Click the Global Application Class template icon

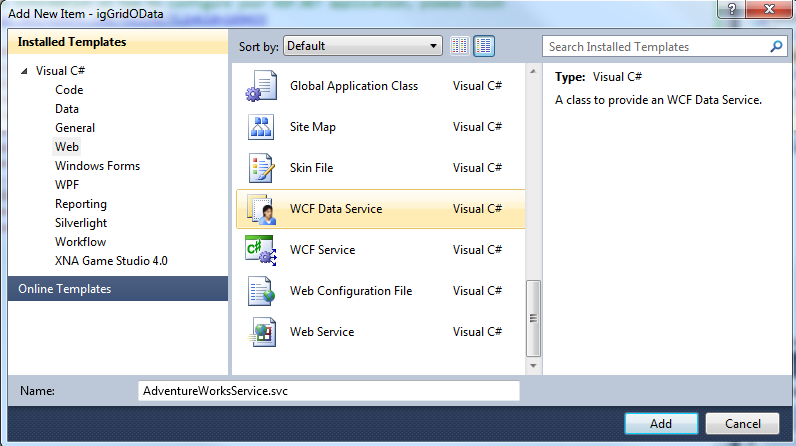(x=260, y=87)
